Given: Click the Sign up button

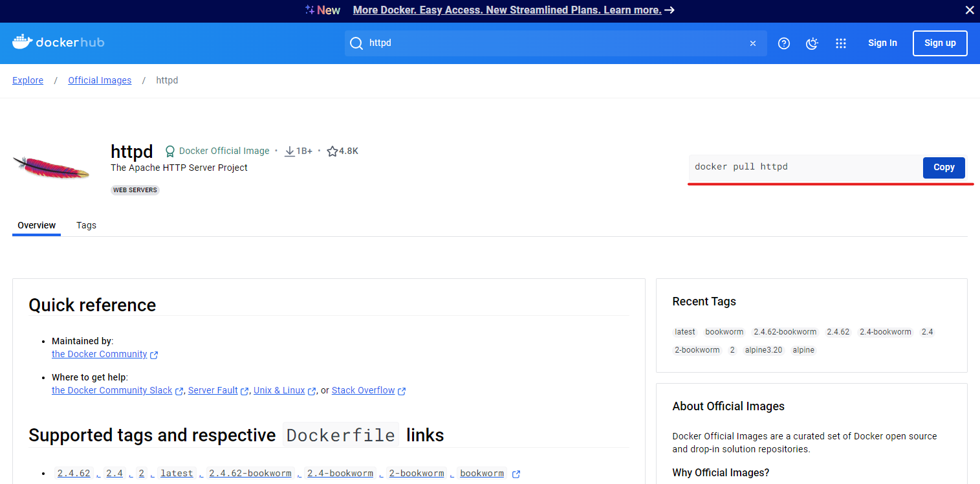Looking at the screenshot, I should coord(940,43).
